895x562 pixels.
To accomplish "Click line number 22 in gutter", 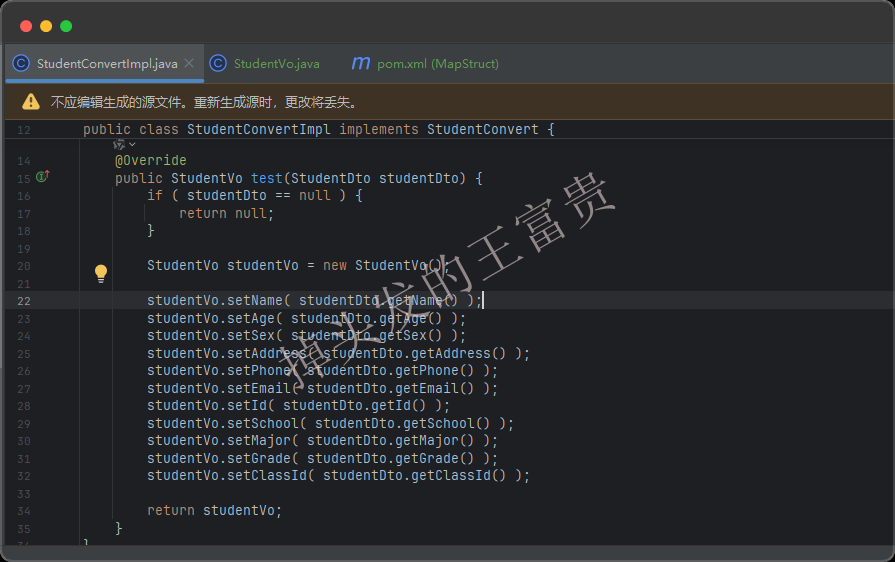I will 23,301.
